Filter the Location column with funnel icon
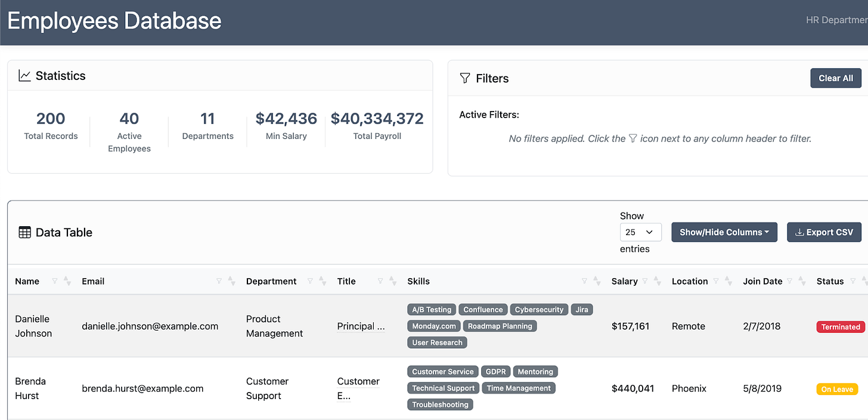Viewport: 868px width, 420px height. (716, 281)
